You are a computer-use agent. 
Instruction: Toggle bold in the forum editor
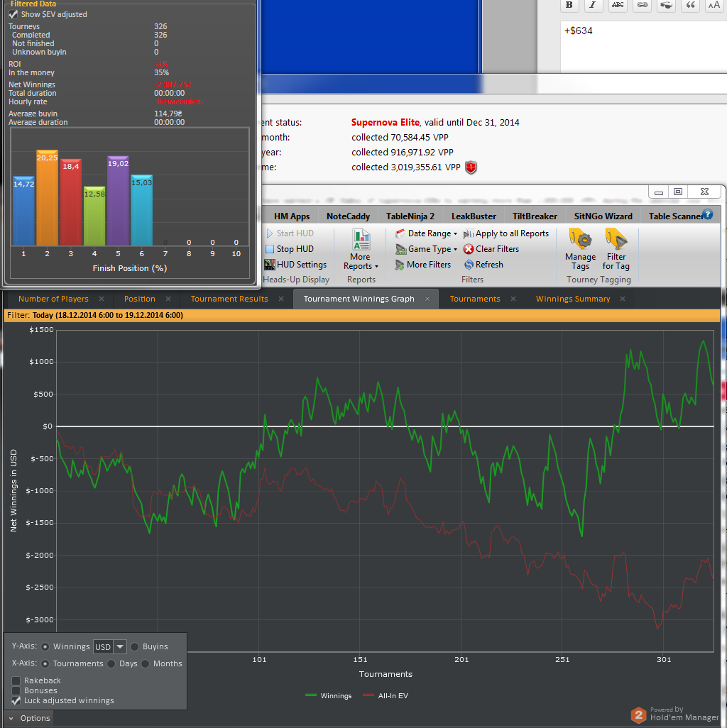569,5
